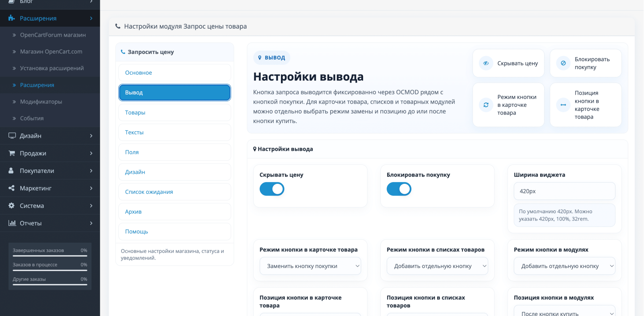Viewport: 644px width, 316px height.
Task: Click the share icon beside Маркетинг
Action: [12, 188]
